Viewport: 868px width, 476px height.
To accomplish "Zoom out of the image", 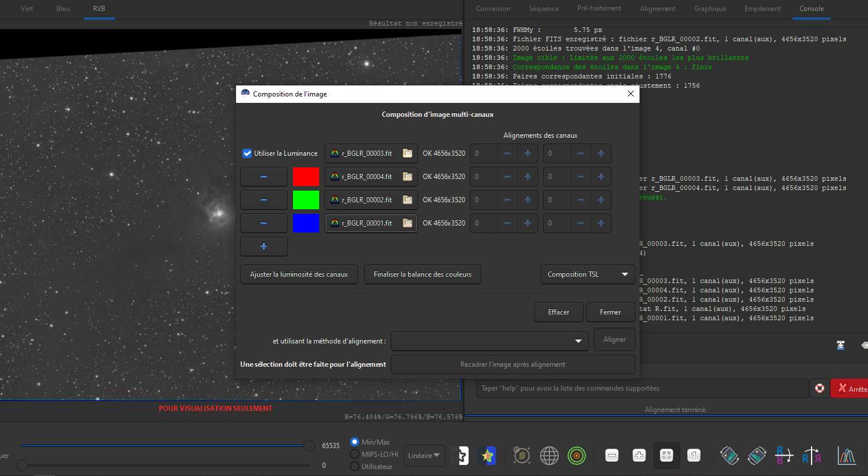I will point(612,456).
